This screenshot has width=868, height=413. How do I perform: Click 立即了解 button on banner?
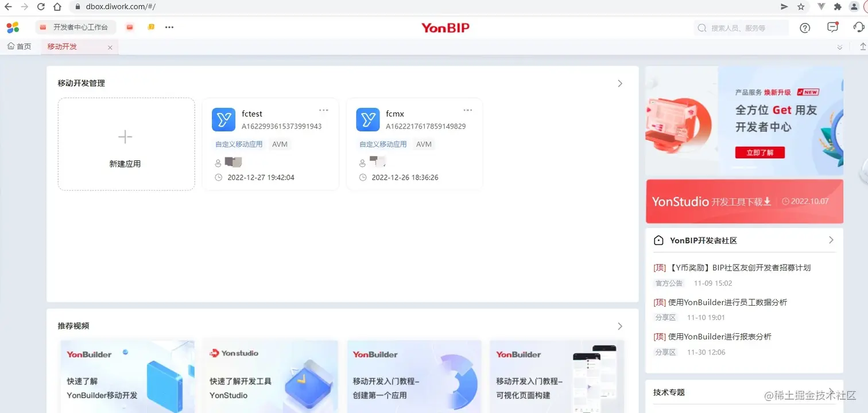pos(759,153)
